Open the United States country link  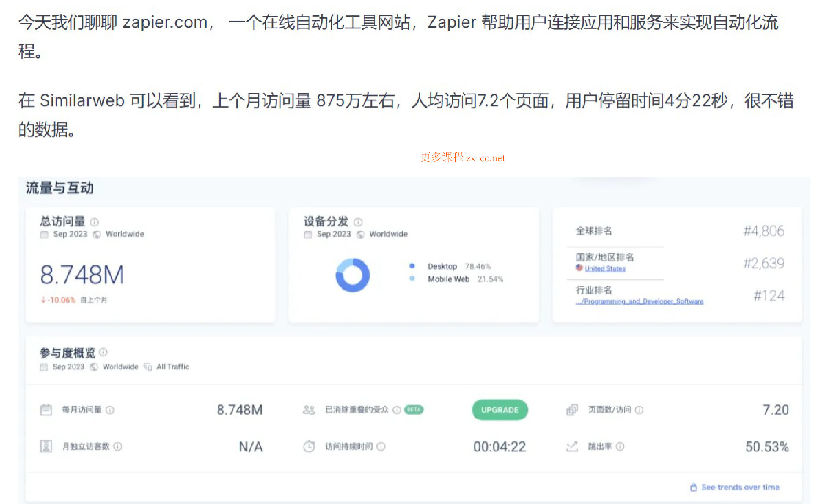tap(604, 269)
